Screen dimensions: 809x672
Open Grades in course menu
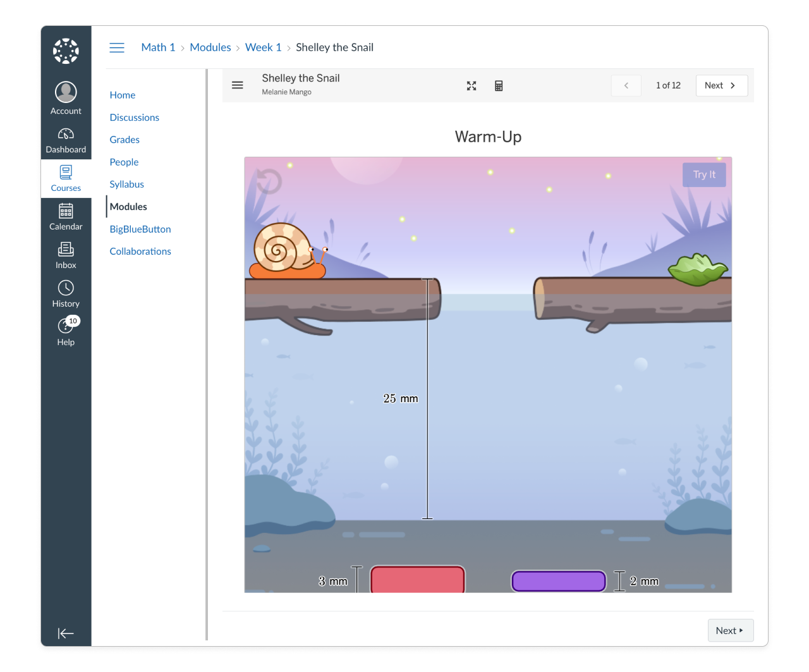(125, 140)
